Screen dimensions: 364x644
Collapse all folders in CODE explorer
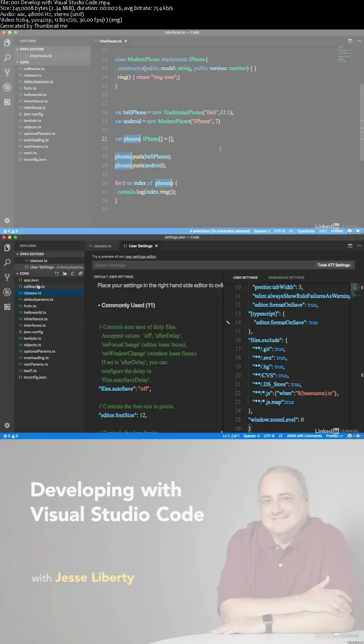tap(80, 273)
